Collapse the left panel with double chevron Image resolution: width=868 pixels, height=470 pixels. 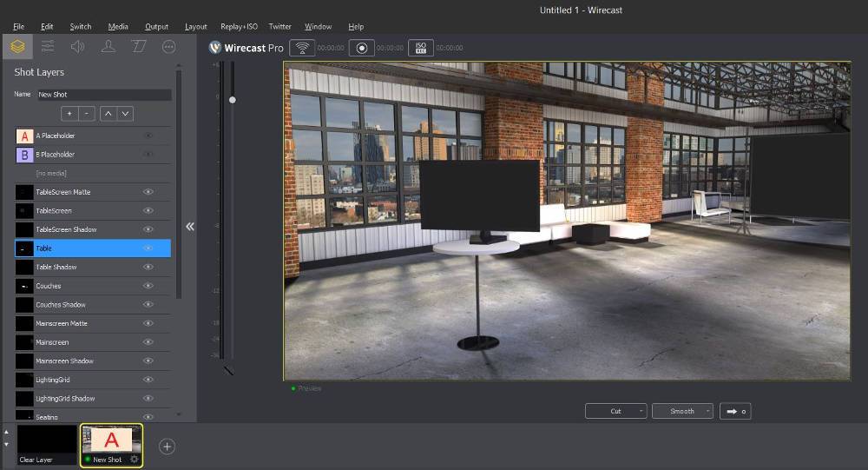(190, 226)
